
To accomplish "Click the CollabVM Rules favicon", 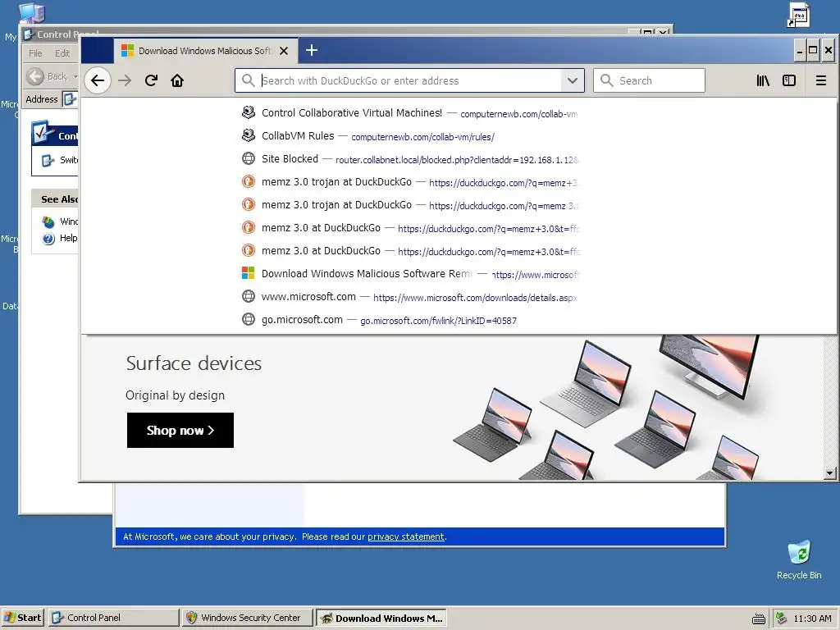I will point(248,135).
